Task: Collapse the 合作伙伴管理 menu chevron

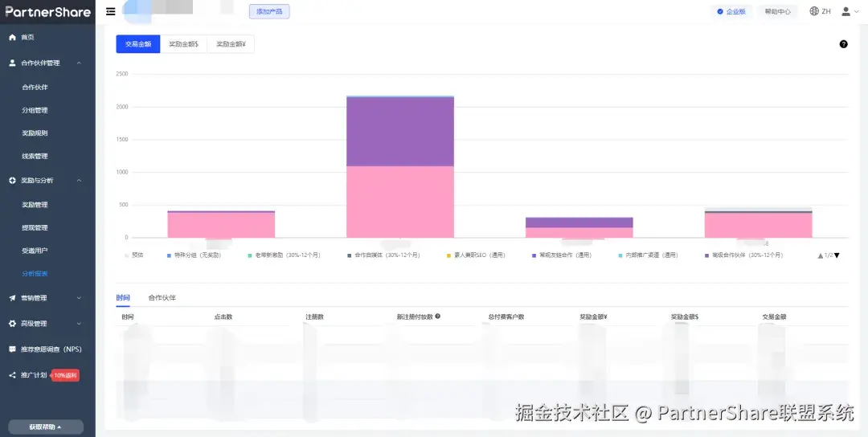Action: click(79, 63)
